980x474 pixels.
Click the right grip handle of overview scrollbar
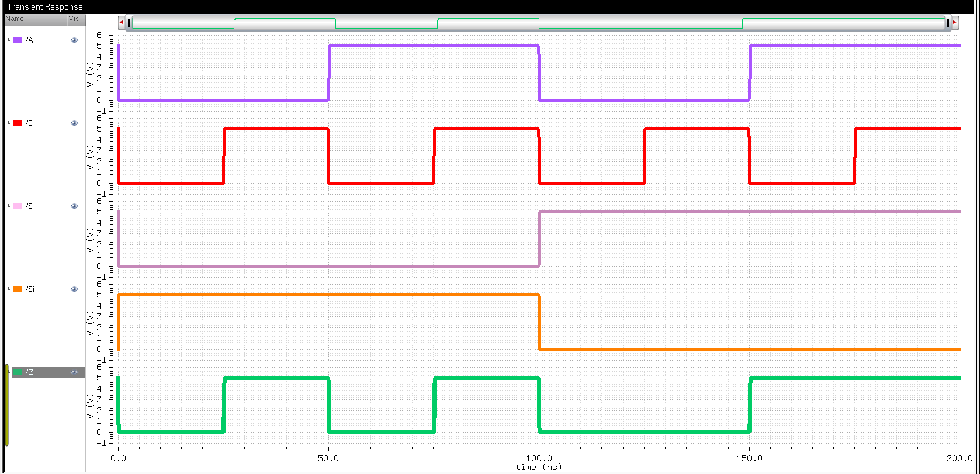pyautogui.click(x=947, y=23)
